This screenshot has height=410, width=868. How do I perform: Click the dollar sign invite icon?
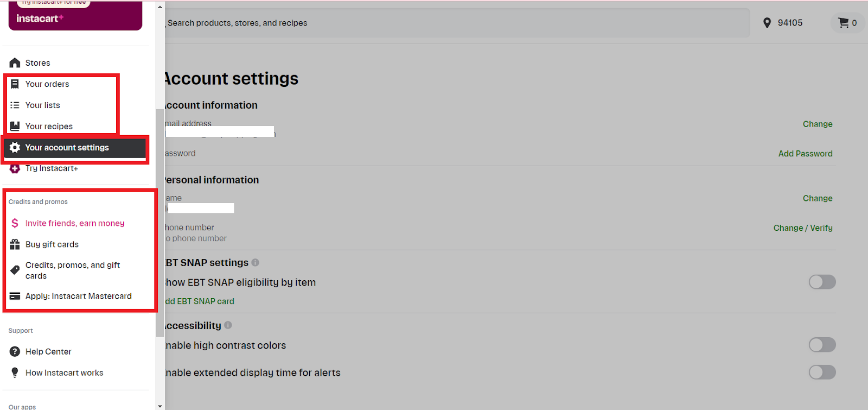coord(15,223)
